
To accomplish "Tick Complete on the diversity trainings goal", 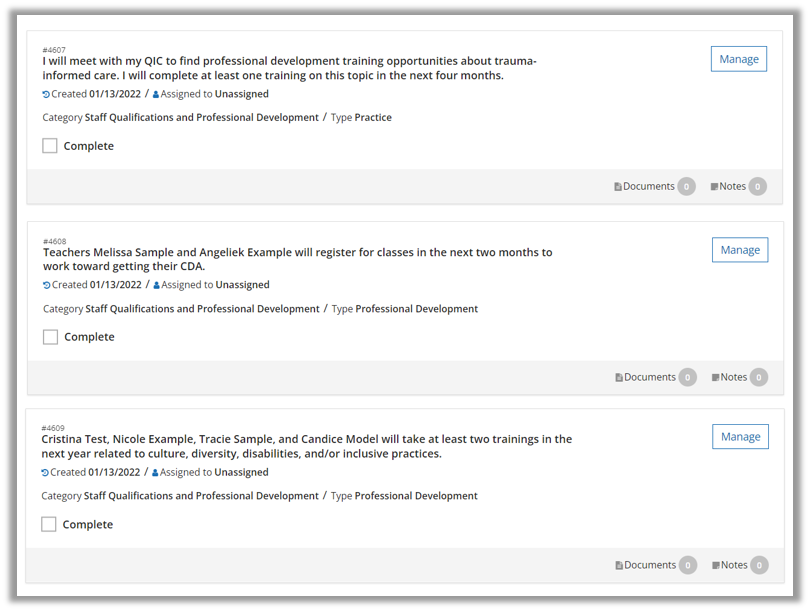I will click(x=49, y=524).
